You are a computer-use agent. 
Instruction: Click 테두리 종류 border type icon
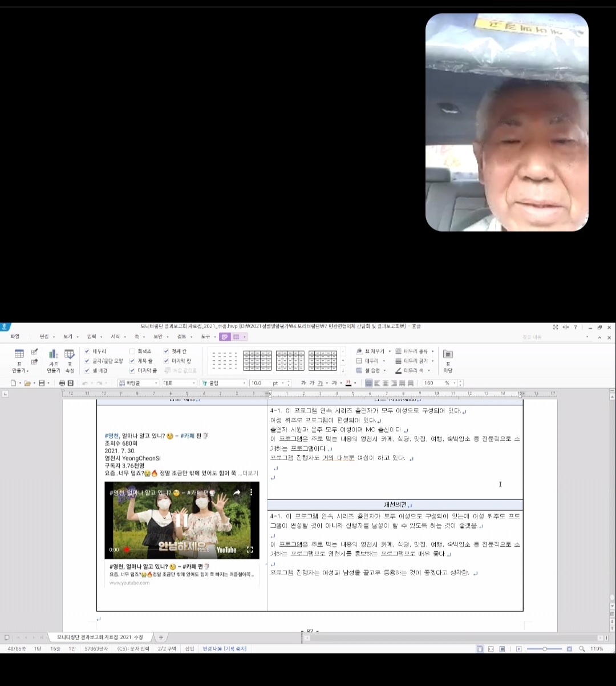398,351
